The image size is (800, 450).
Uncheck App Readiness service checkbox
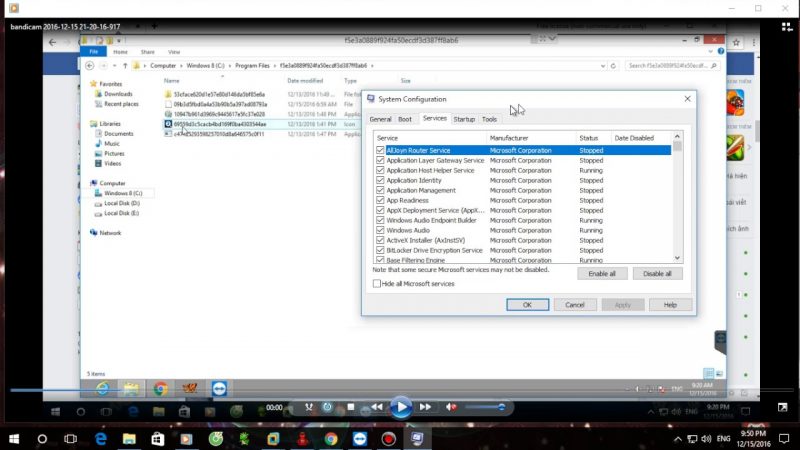[380, 201]
